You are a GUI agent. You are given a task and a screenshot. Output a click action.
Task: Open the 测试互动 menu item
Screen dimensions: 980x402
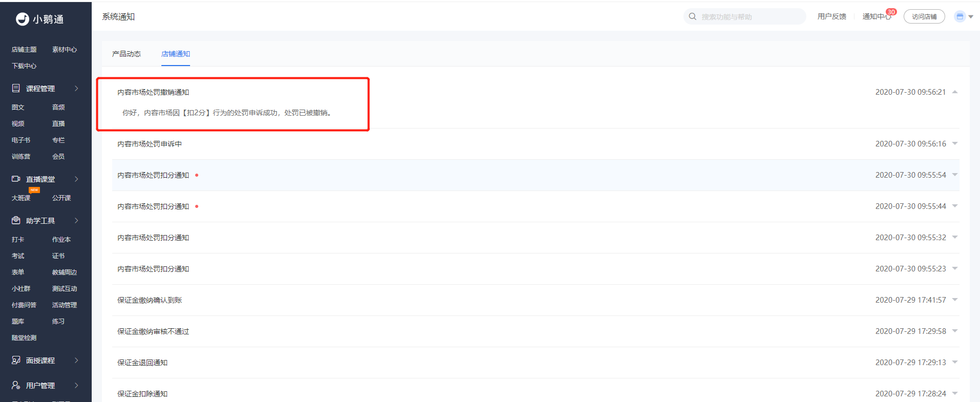(x=65, y=289)
